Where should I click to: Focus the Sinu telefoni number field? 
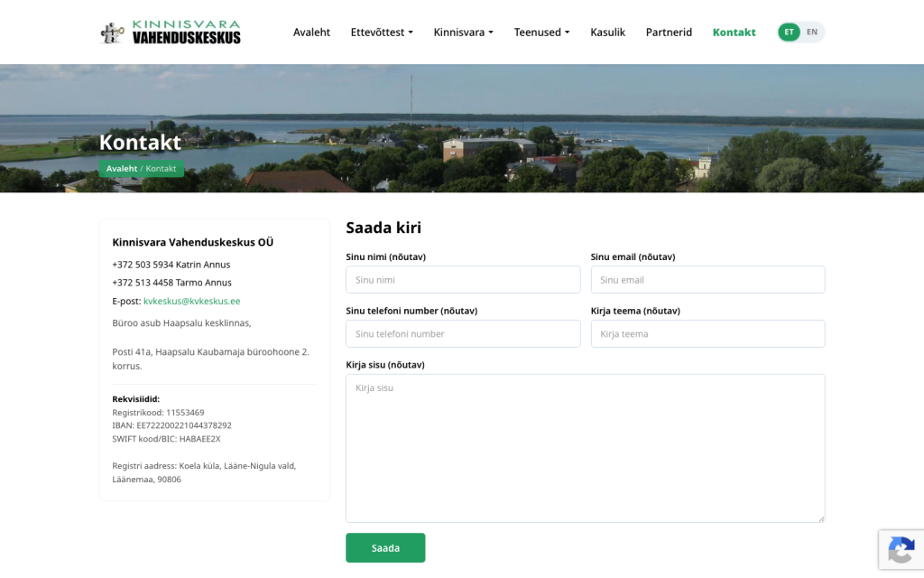(x=463, y=334)
